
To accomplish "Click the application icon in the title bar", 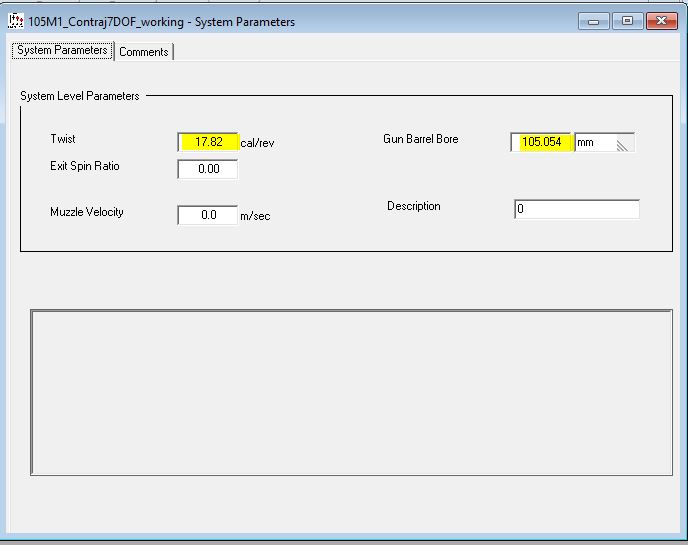I will (x=16, y=21).
